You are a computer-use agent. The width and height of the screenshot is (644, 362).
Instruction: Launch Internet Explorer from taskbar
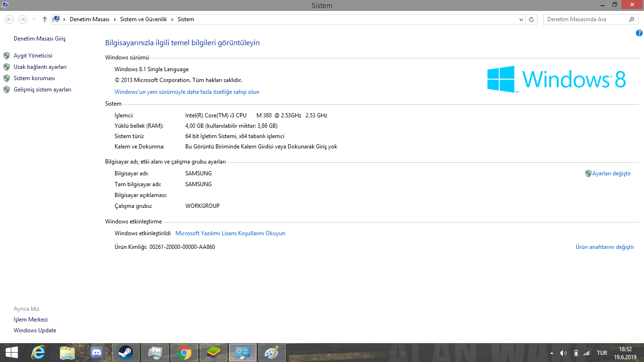(38, 353)
